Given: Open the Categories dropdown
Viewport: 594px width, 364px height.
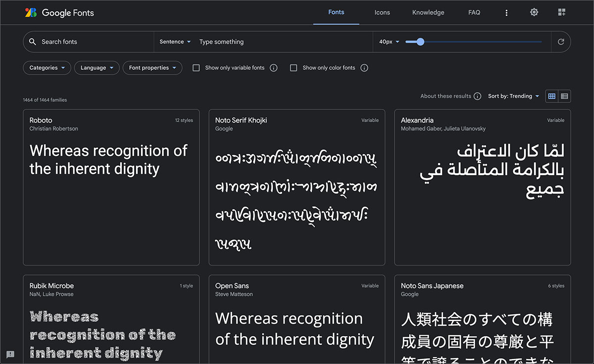Looking at the screenshot, I should click(47, 68).
